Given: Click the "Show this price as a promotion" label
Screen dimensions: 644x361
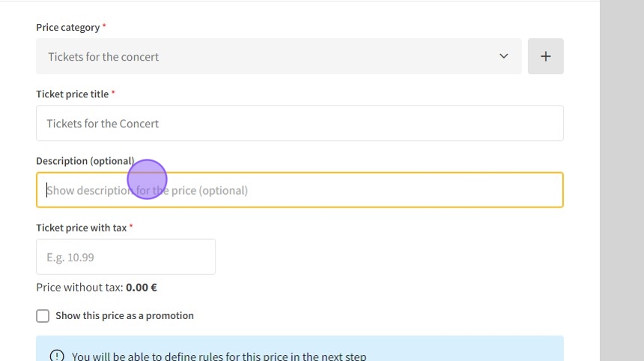Looking at the screenshot, I should tap(124, 316).
